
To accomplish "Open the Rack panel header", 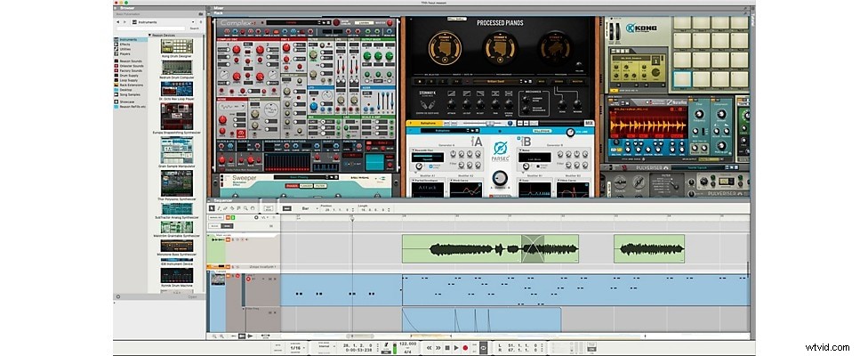I will point(218,12).
